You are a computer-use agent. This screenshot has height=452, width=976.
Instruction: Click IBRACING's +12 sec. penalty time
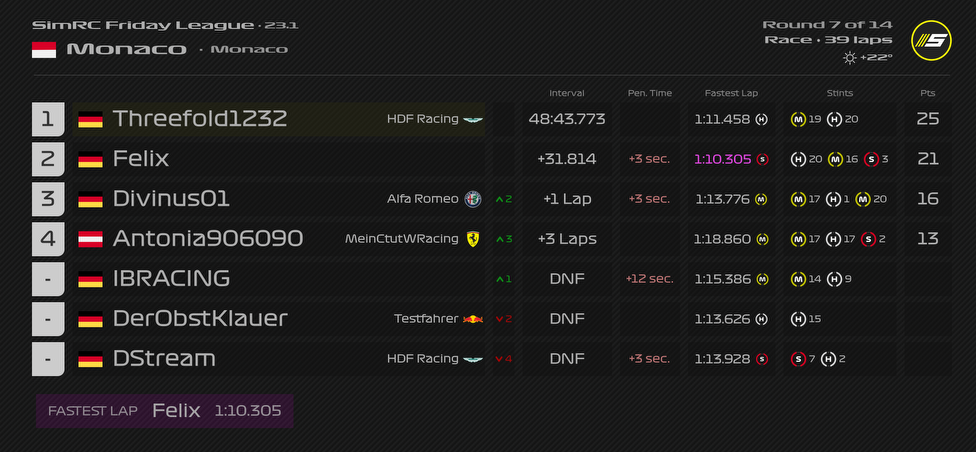649,279
